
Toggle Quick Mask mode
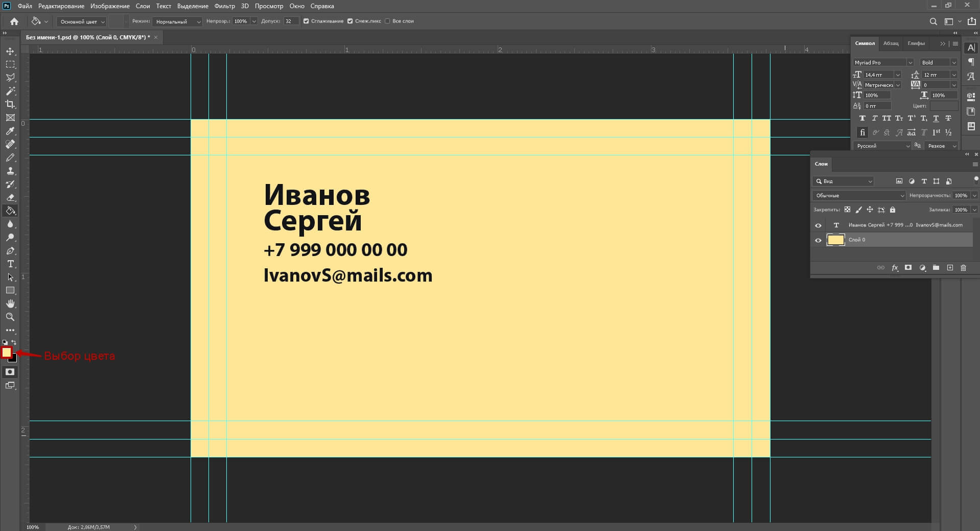point(10,372)
